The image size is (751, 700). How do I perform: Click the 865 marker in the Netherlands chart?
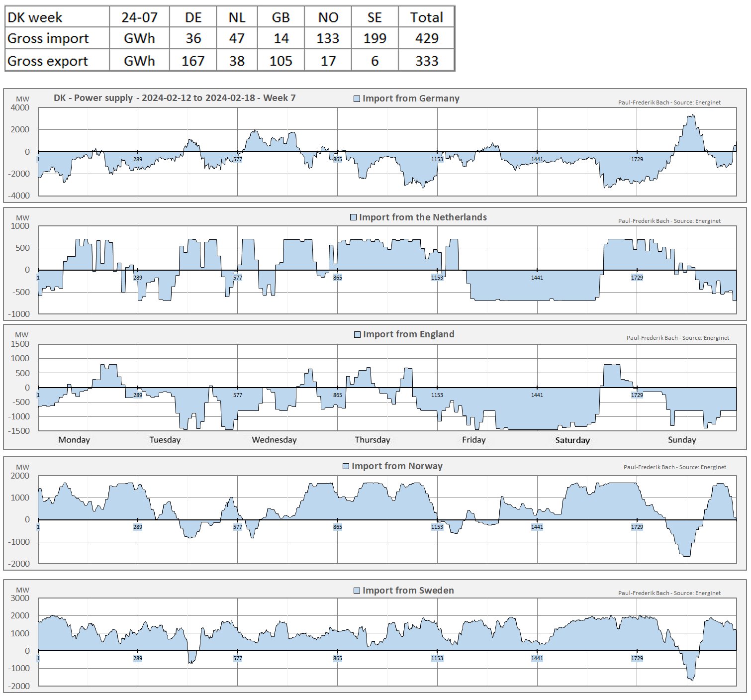tap(338, 278)
